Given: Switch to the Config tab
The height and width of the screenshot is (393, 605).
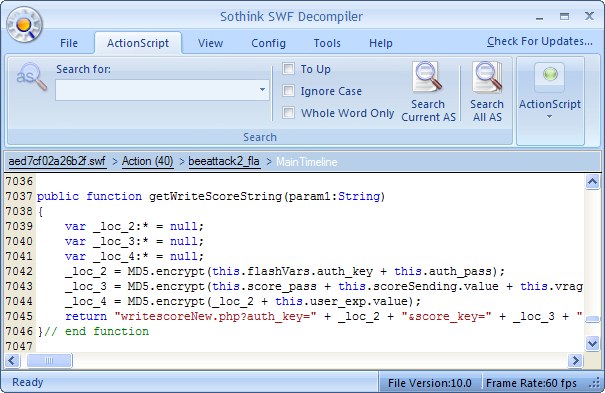Looking at the screenshot, I should click(x=268, y=43).
